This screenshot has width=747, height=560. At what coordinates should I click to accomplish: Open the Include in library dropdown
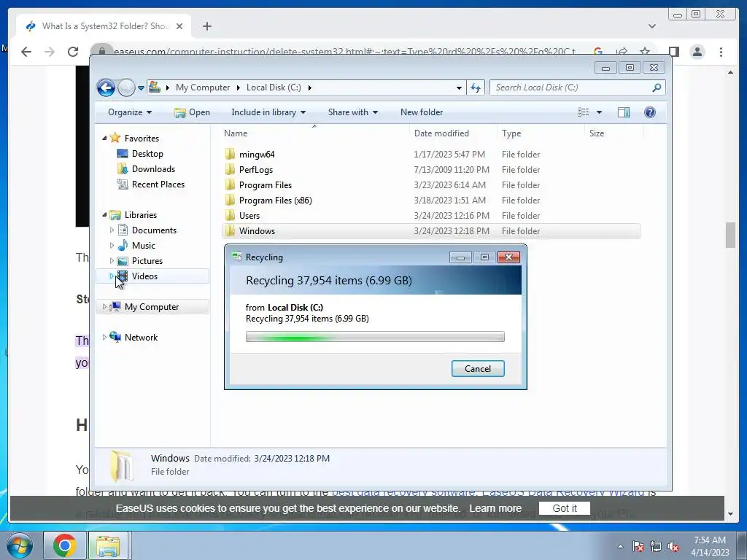[x=268, y=112]
